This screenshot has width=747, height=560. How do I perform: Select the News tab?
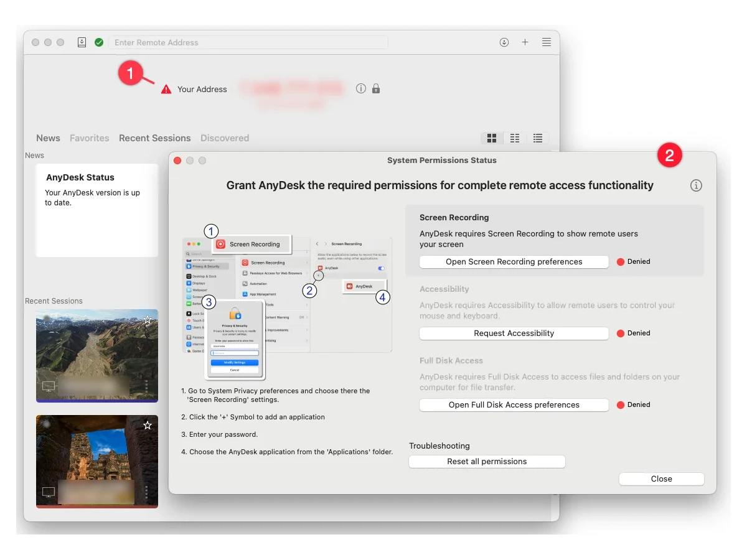tap(48, 138)
